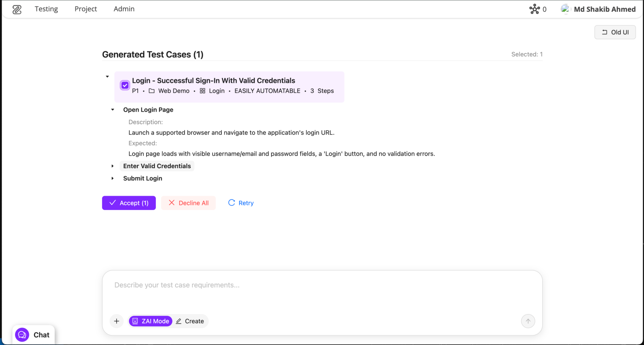
Task: Expand the Submit Login step
Action: [113, 178]
